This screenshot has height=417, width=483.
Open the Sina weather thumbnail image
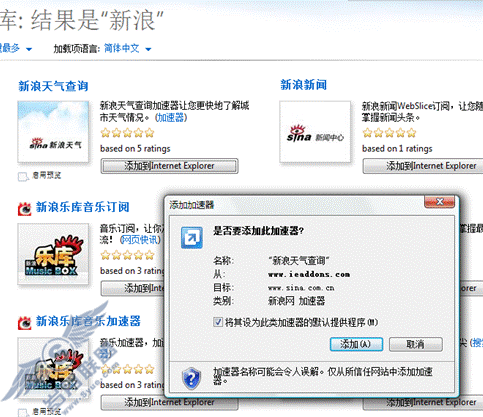tap(53, 131)
